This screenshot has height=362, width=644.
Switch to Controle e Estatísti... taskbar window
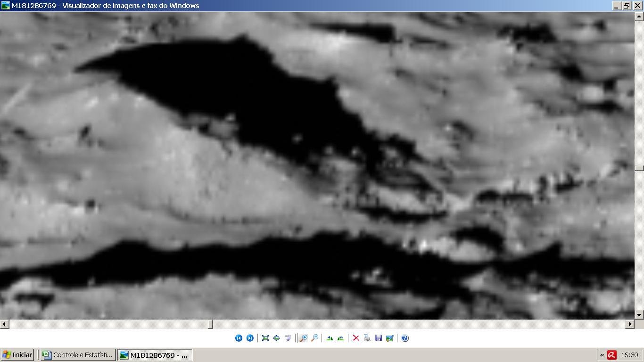tap(78, 355)
